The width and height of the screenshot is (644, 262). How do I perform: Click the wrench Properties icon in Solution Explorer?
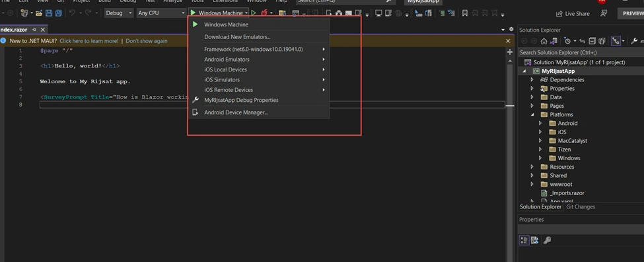pos(634,41)
